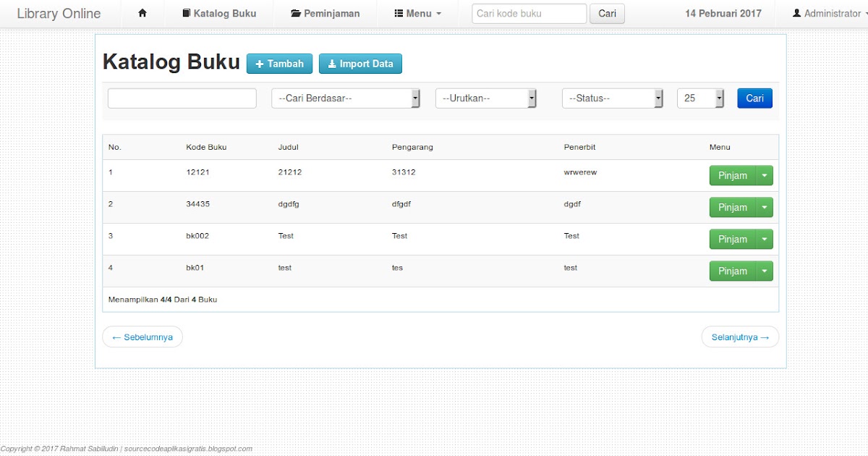Click the home icon in the navbar
868x456 pixels.
[x=142, y=13]
